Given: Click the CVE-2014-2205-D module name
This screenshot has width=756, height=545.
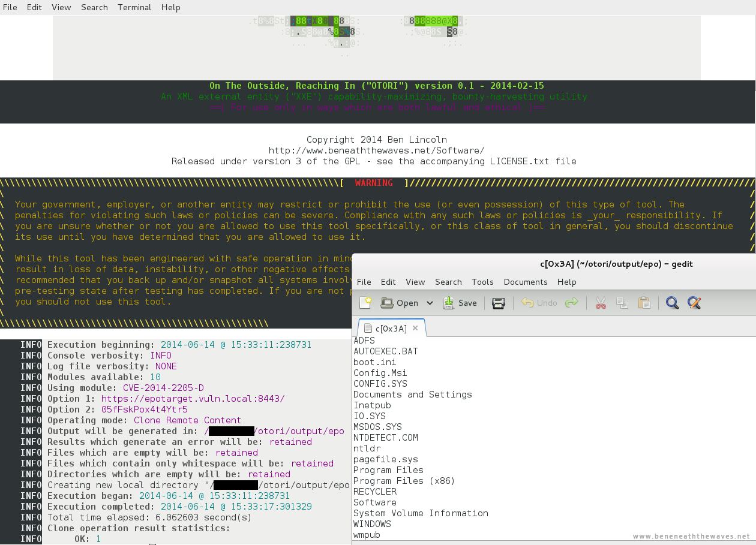Looking at the screenshot, I should tap(163, 388).
